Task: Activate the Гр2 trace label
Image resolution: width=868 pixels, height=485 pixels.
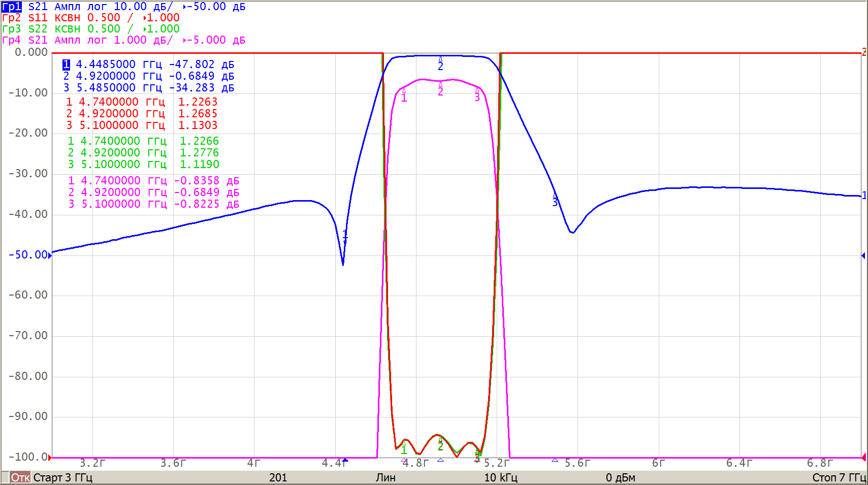Action: (x=11, y=18)
